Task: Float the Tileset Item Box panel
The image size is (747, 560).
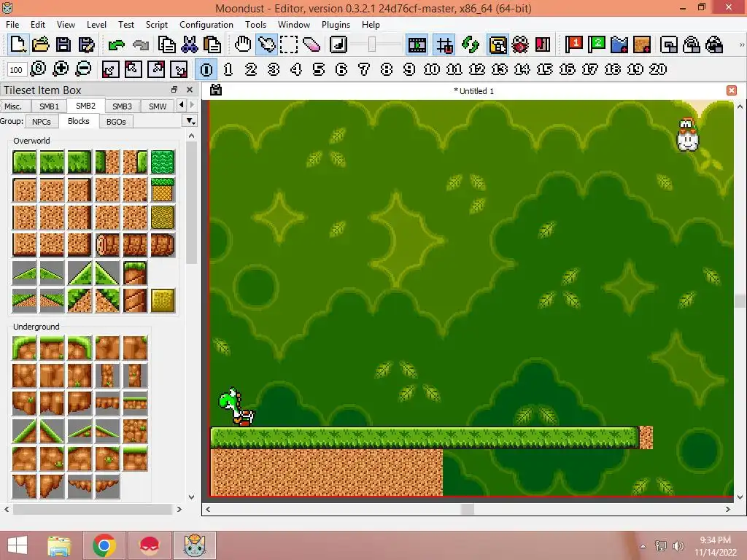Action: point(174,90)
